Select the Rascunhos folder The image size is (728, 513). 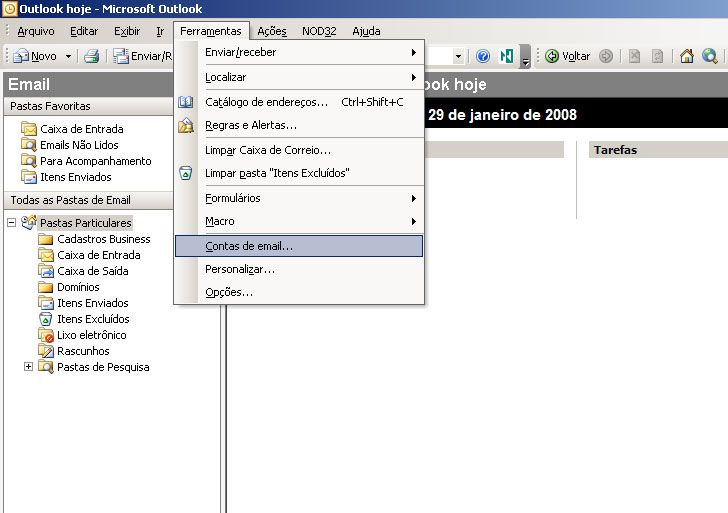point(74,351)
